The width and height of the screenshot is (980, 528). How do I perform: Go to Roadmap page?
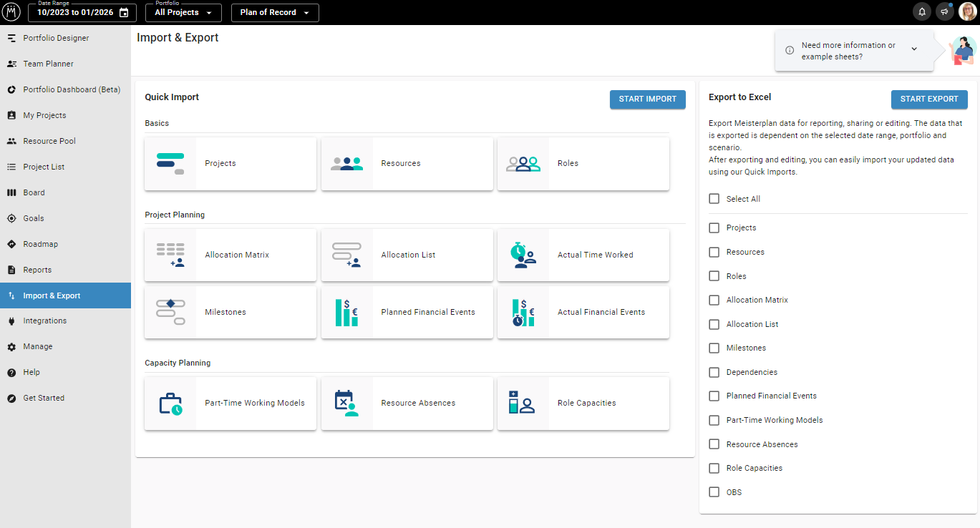[x=65, y=244]
